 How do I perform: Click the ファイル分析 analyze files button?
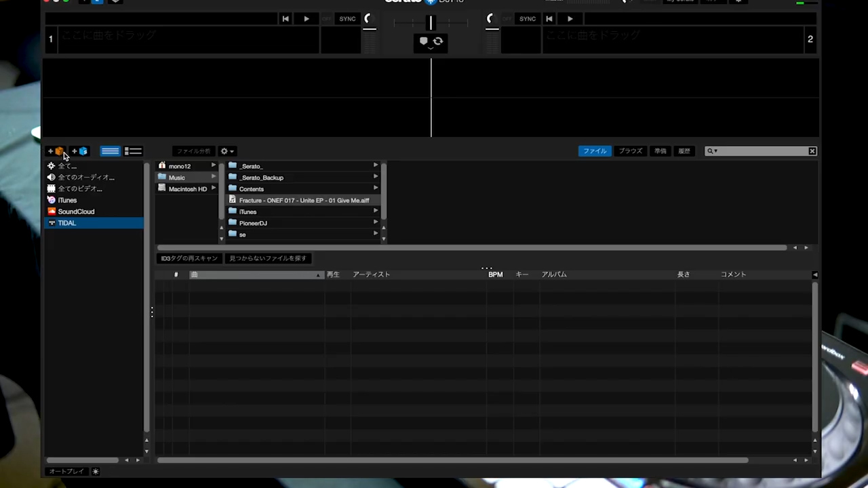coord(194,151)
